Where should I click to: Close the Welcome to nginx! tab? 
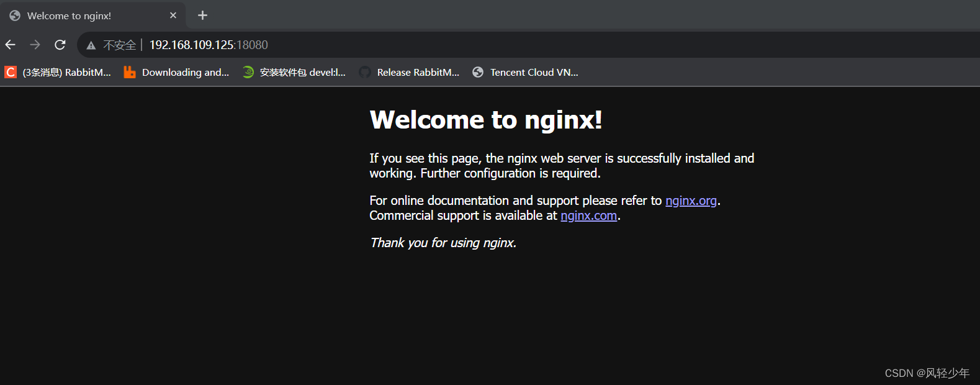coord(173,16)
